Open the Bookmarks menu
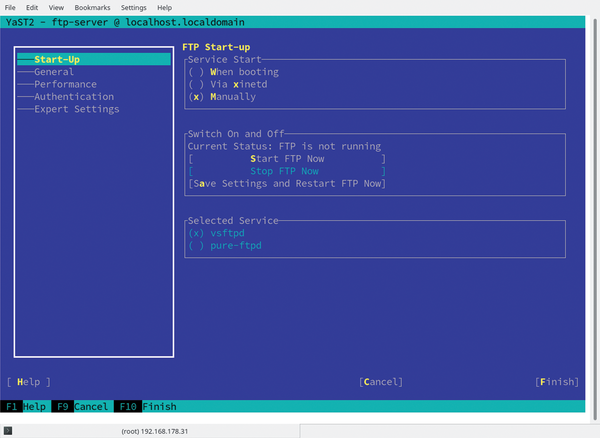Viewport: 600px width, 438px height. click(92, 7)
